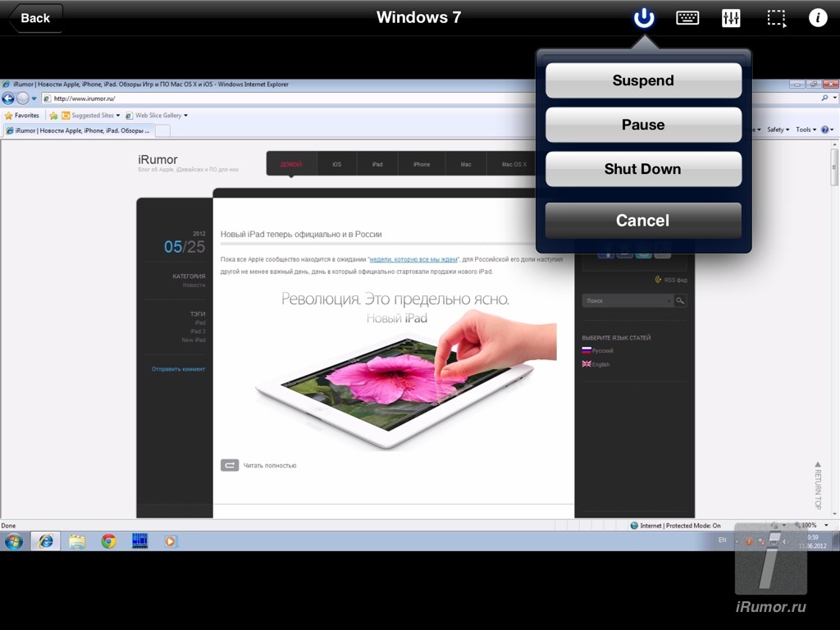Click the blue Help question icon
This screenshot has height=630, width=840.
pyautogui.click(x=827, y=130)
